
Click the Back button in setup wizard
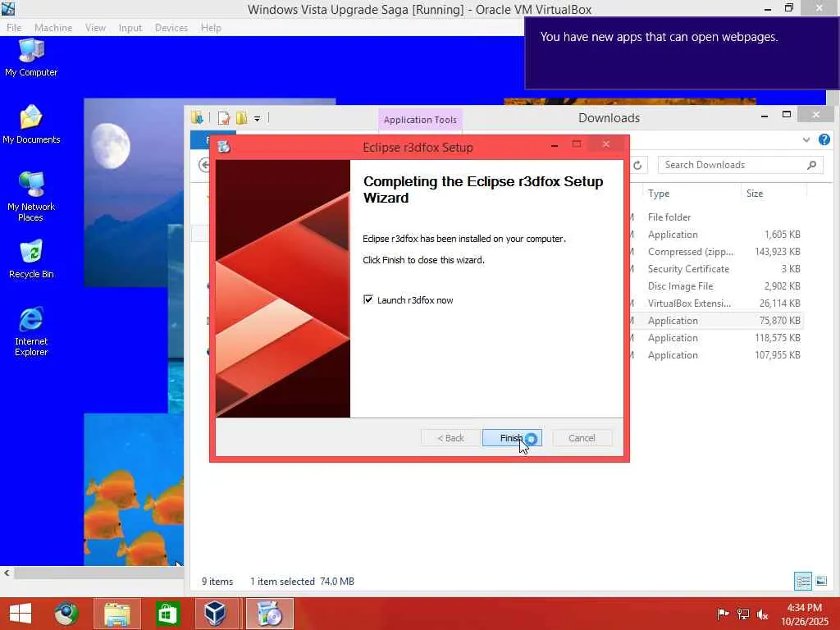pyautogui.click(x=450, y=438)
